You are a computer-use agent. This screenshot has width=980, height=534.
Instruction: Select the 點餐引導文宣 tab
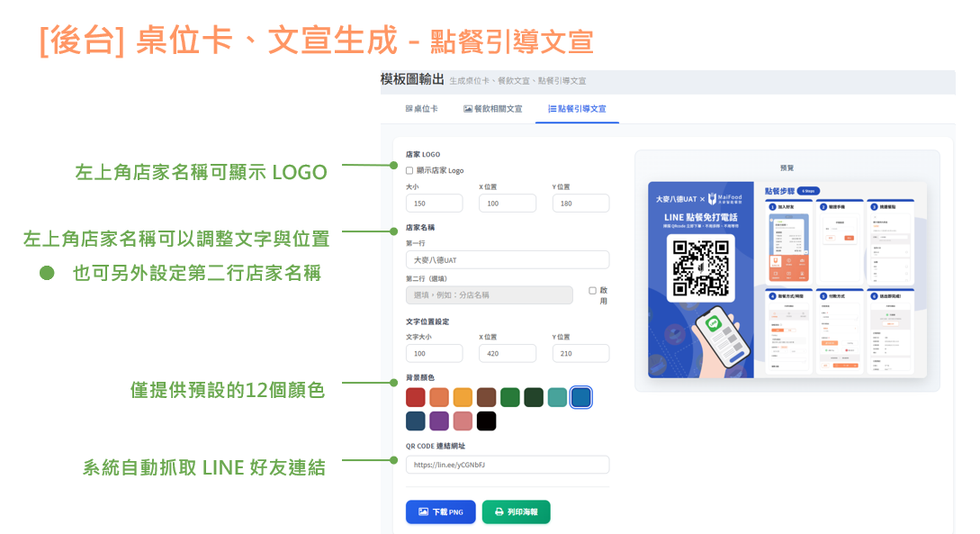pos(577,109)
